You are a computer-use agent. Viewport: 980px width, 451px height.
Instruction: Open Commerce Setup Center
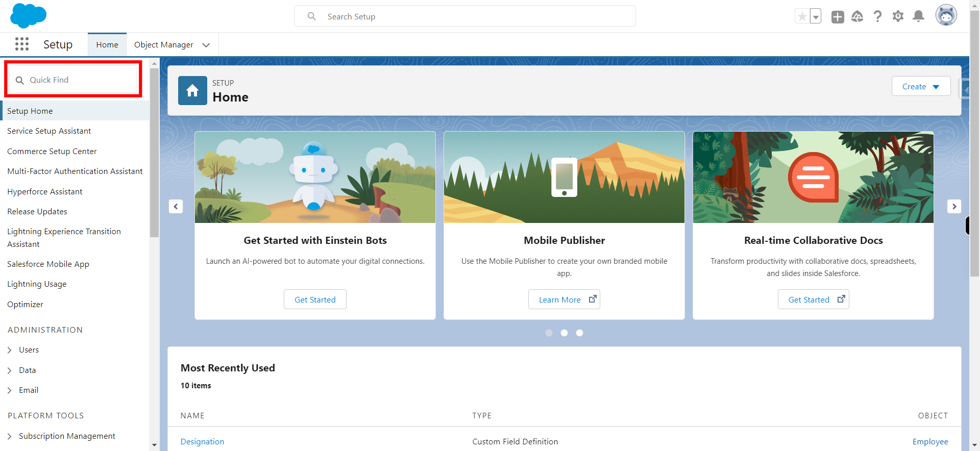(52, 152)
